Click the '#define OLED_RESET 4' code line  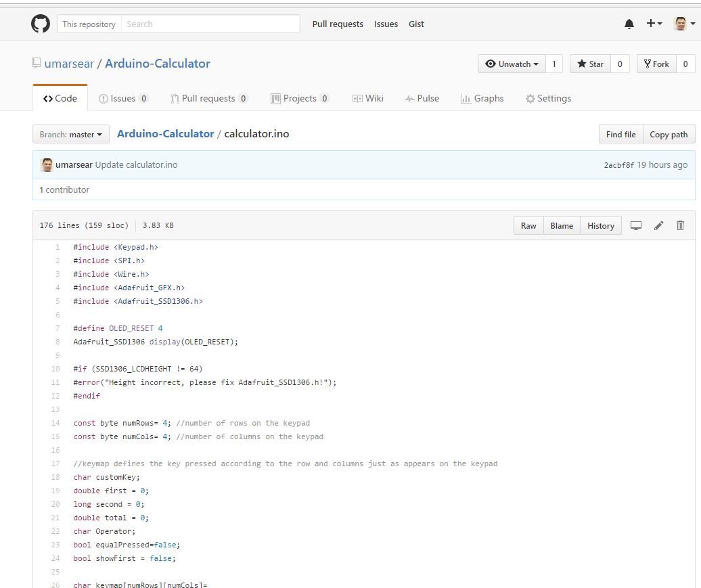(118, 328)
